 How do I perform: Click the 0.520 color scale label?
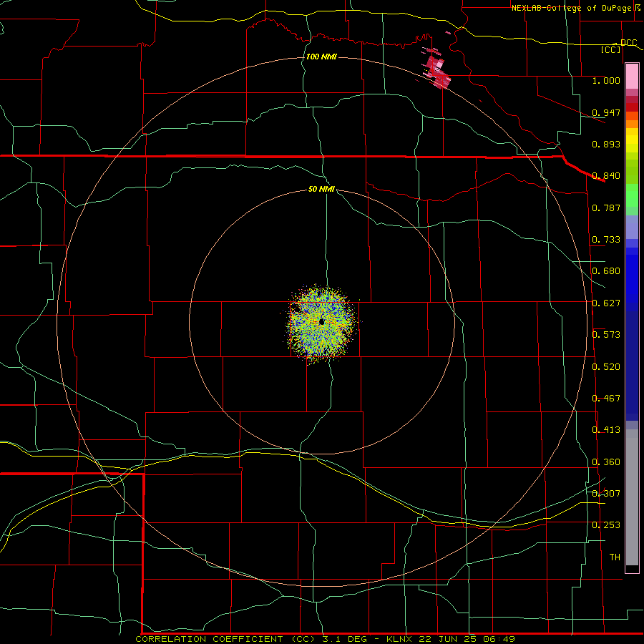tap(606, 367)
